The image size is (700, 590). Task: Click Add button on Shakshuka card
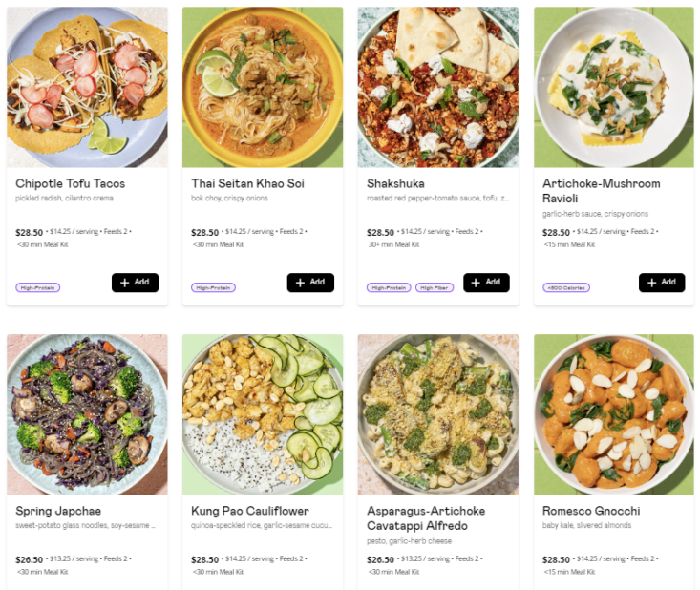point(486,283)
